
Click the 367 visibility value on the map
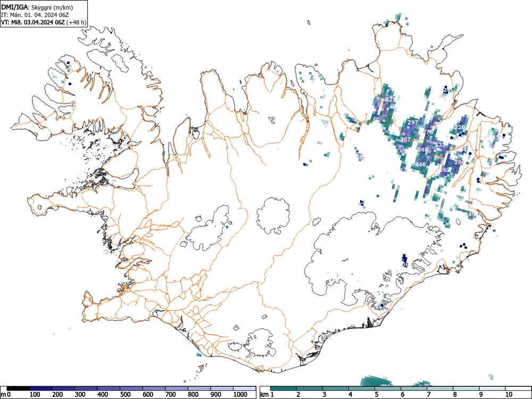coord(405,139)
